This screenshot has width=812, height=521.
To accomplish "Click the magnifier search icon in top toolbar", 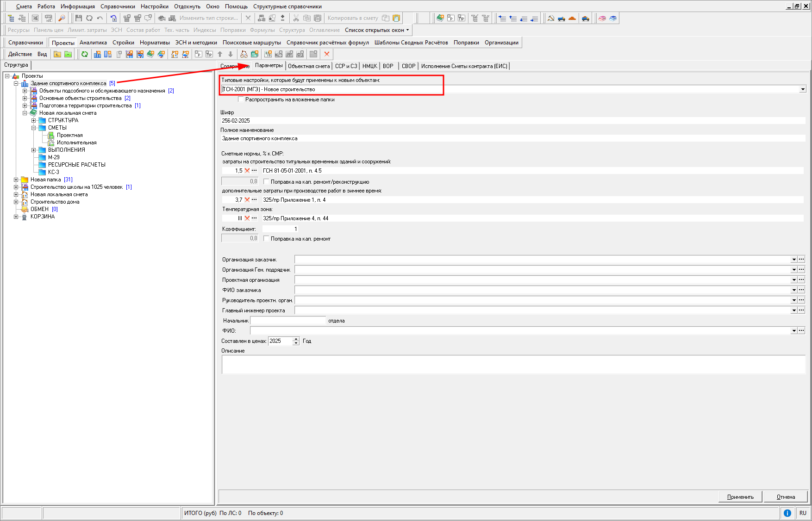I will coord(62,18).
